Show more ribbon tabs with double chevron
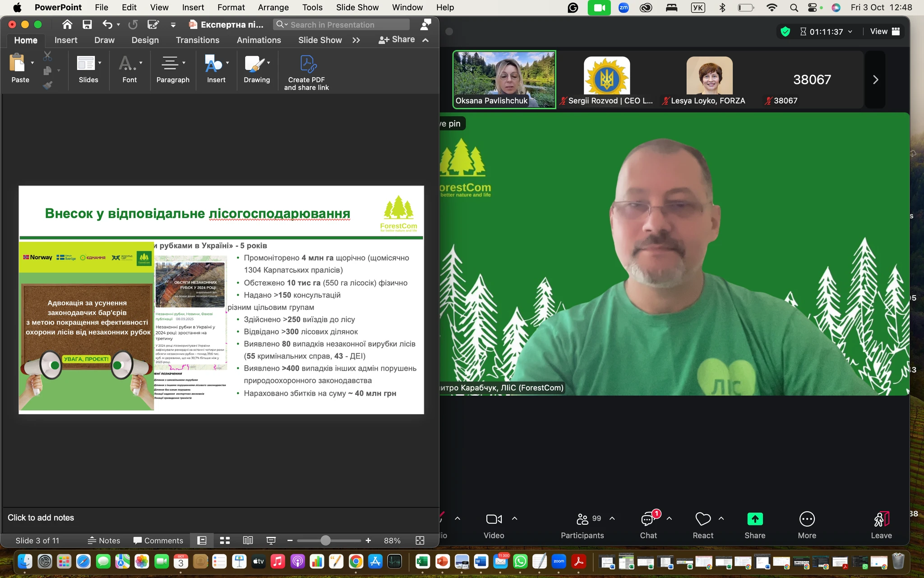 [356, 40]
